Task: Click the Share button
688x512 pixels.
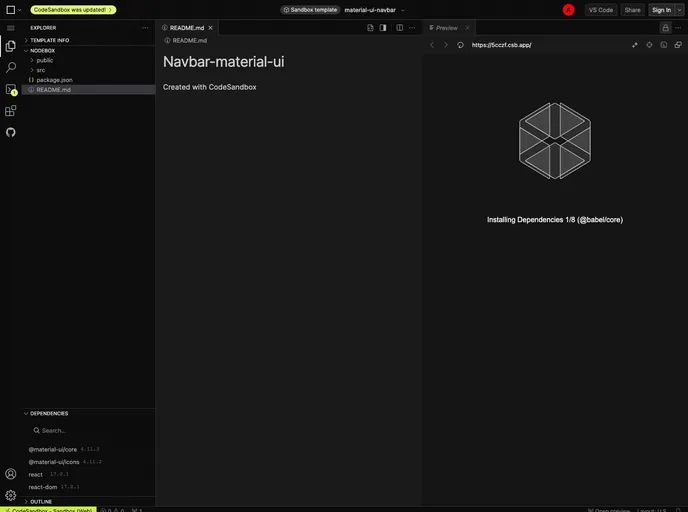Action: pos(632,10)
